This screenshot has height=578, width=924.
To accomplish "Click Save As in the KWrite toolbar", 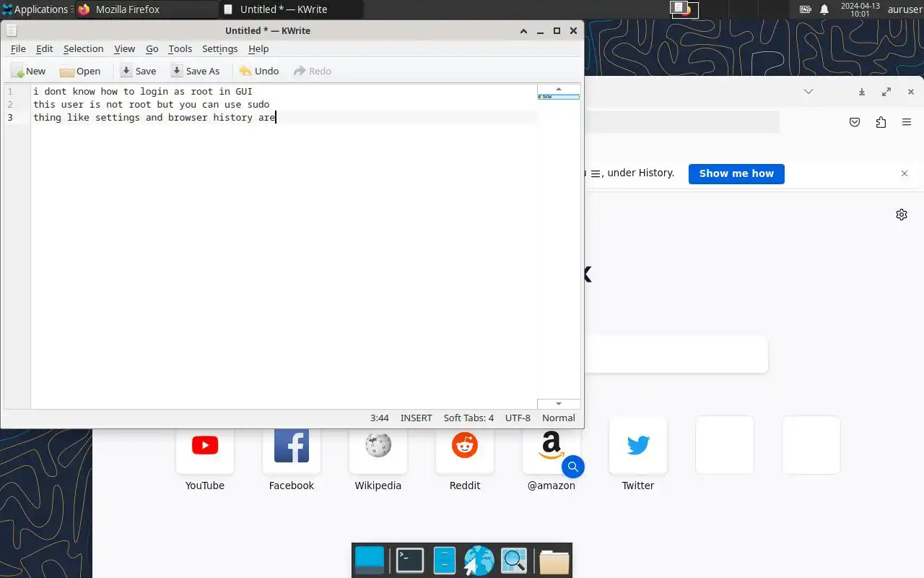I will (x=195, y=71).
